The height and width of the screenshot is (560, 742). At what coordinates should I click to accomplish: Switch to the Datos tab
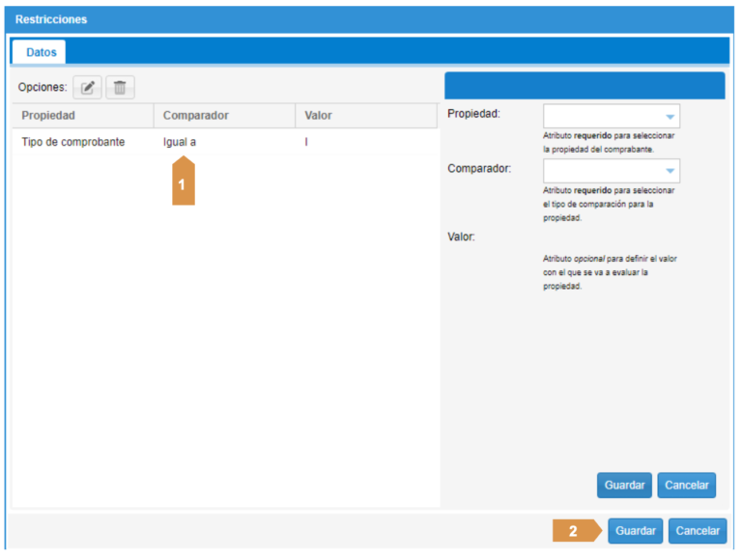(x=41, y=52)
